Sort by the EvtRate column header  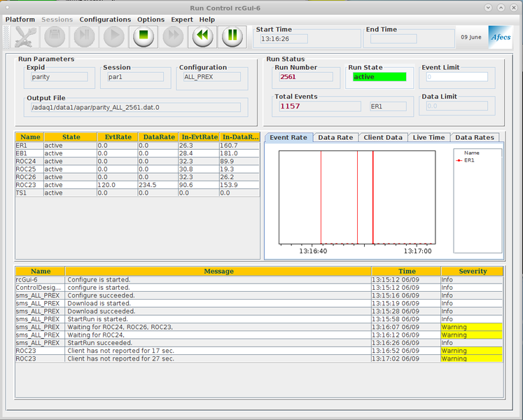tap(118, 137)
